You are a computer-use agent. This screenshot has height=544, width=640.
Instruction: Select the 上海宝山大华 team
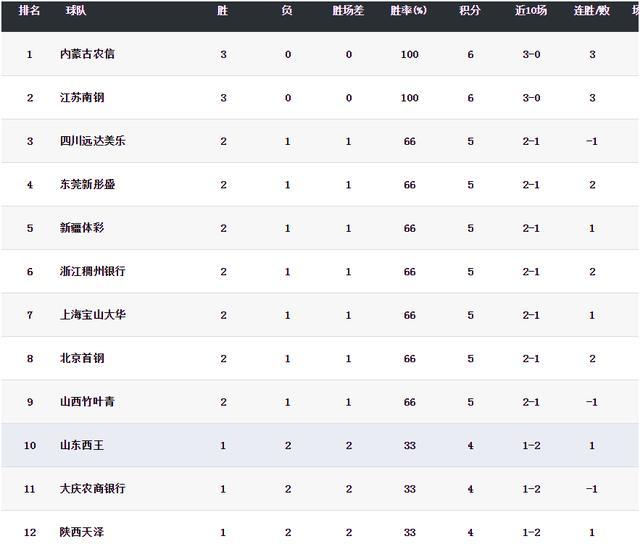coord(93,315)
